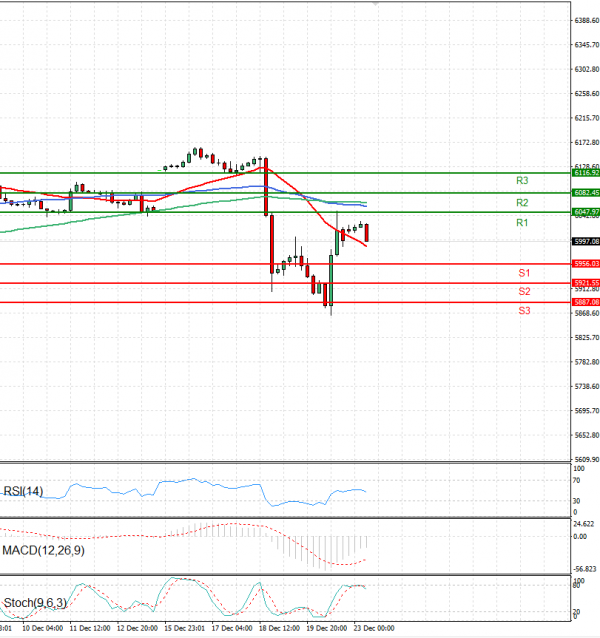This screenshot has height=638, width=600.
Task: Click the RSI 30 level label
Action: [576, 501]
